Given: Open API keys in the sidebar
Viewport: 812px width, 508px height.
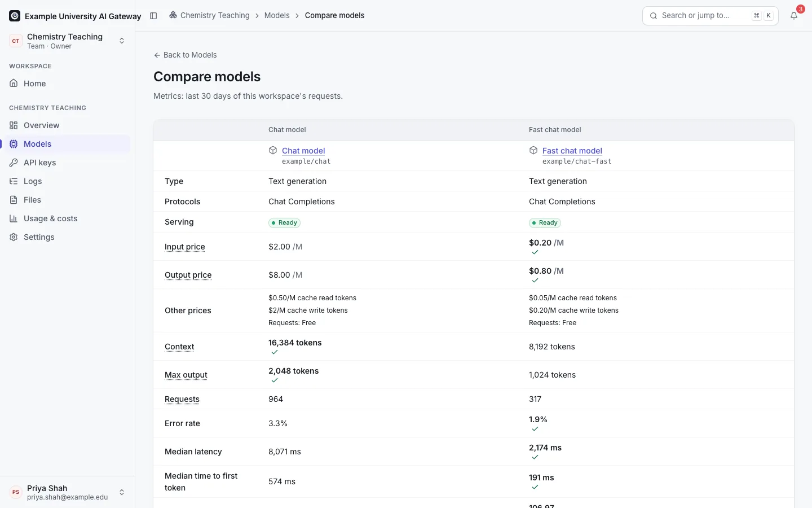Looking at the screenshot, I should coord(68,163).
